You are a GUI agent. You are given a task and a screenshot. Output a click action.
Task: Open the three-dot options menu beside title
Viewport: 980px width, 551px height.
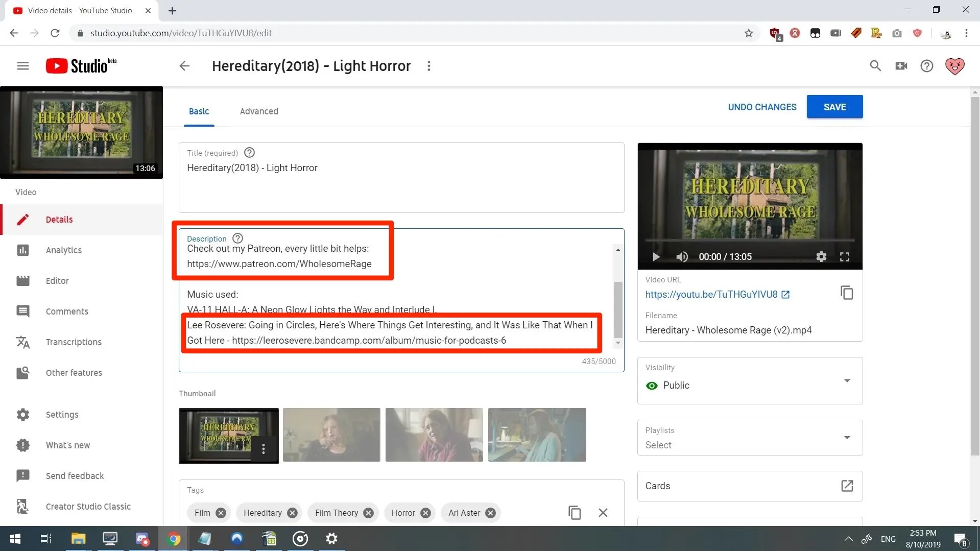click(429, 66)
